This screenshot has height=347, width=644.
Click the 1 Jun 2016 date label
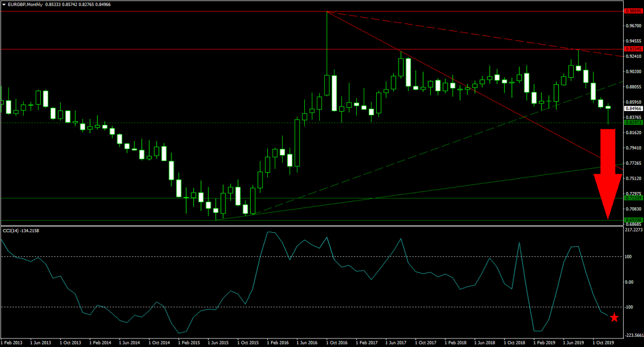point(308,342)
